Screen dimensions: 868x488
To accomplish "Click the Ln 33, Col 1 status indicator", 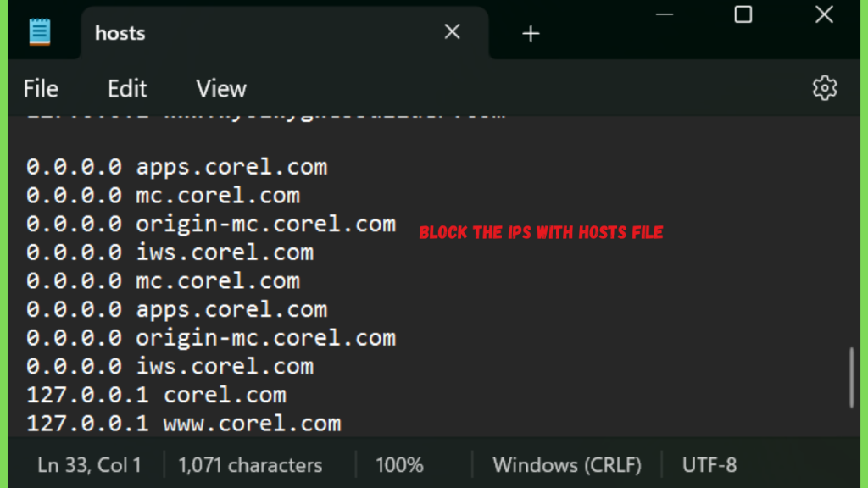I will pos(89,465).
